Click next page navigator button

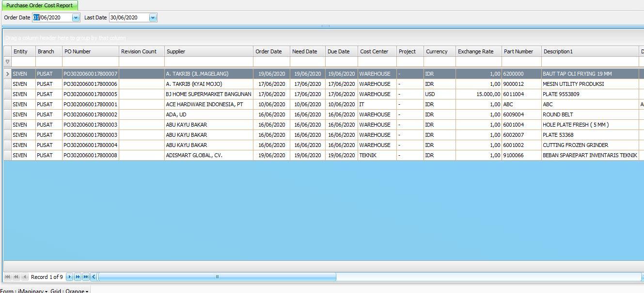coord(78,277)
